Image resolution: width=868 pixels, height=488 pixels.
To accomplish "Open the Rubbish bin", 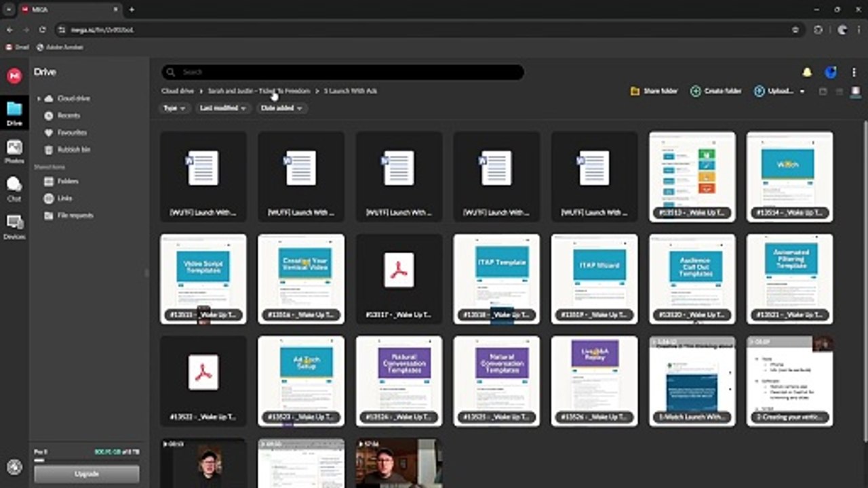I will pyautogui.click(x=66, y=149).
